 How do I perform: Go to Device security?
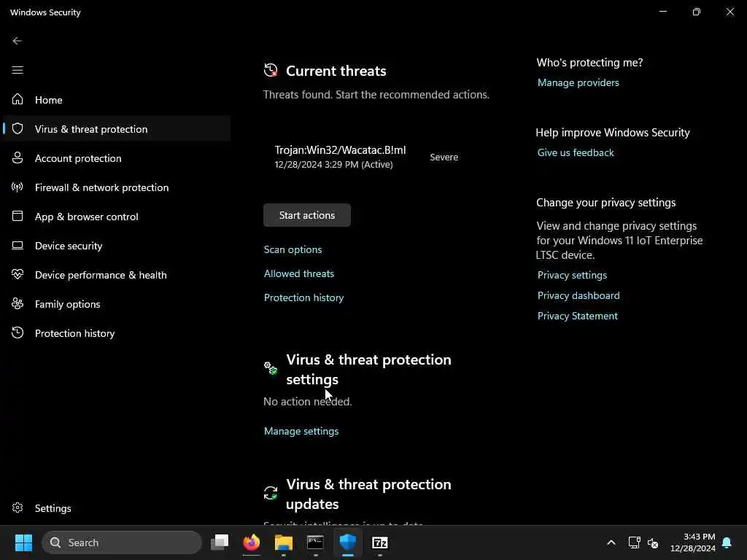click(116, 246)
